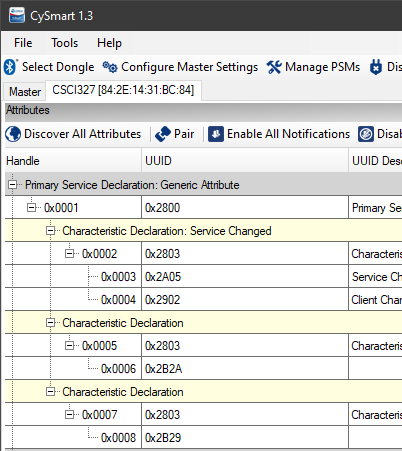Click the Enable All Notifications download icon
Screen dimensions: 402x451
click(x=216, y=134)
